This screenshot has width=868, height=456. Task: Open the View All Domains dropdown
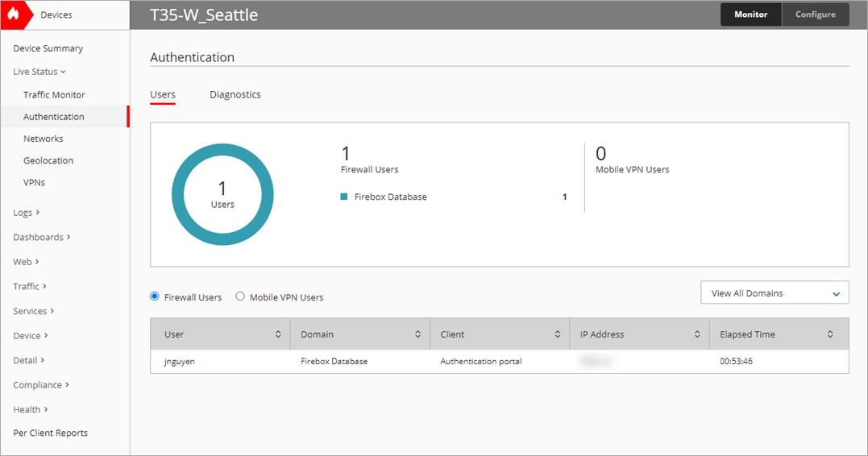click(x=775, y=292)
